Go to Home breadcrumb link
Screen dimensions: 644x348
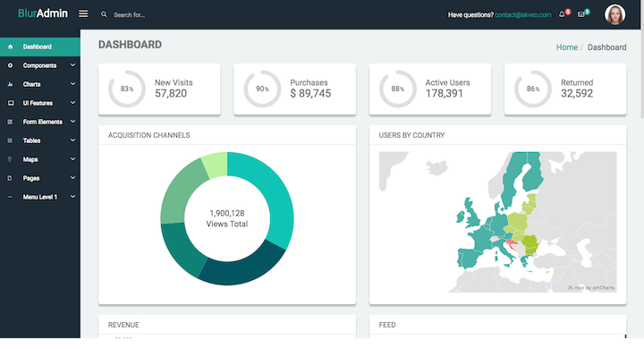567,47
